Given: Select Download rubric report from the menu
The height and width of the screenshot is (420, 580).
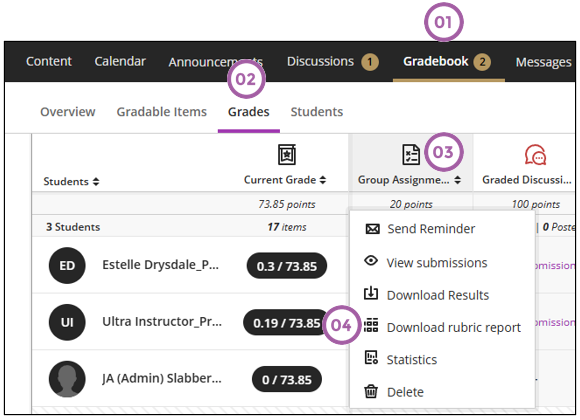Looking at the screenshot, I should [453, 327].
